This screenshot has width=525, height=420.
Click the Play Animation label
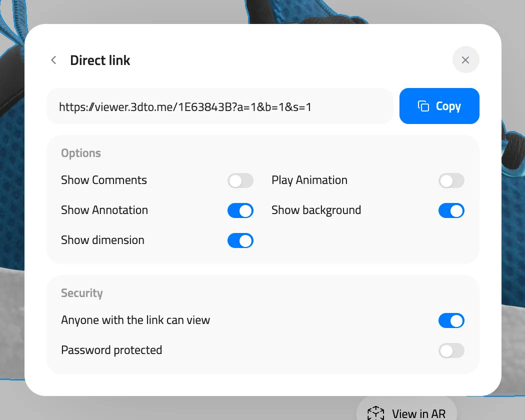click(309, 180)
